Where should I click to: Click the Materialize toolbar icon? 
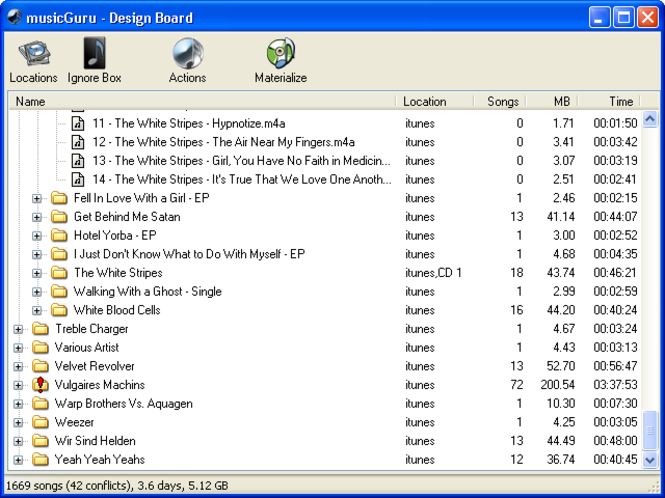click(280, 55)
